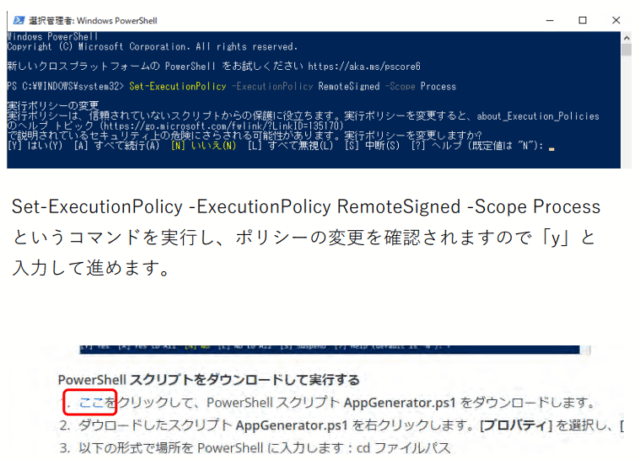Click the PowerShell icon in the title bar
The image size is (640, 460).
coord(14,19)
